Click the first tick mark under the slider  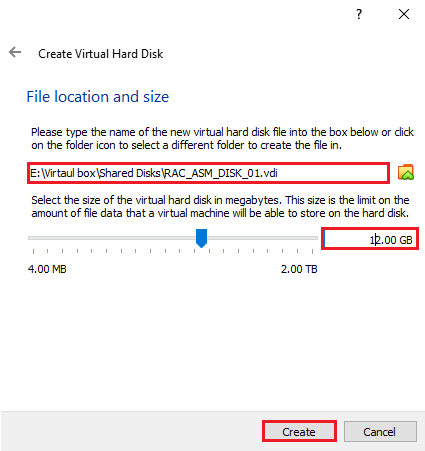(x=33, y=251)
